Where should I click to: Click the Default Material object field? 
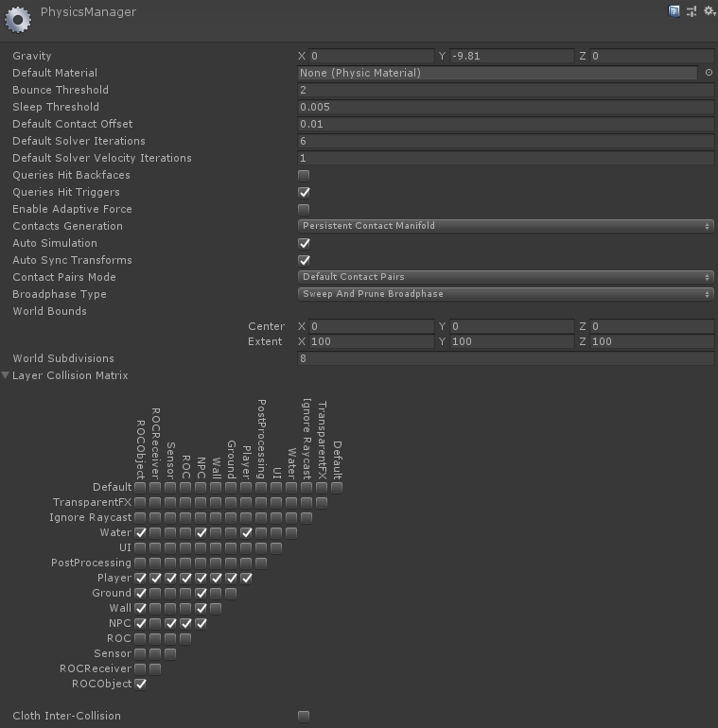tap(498, 73)
